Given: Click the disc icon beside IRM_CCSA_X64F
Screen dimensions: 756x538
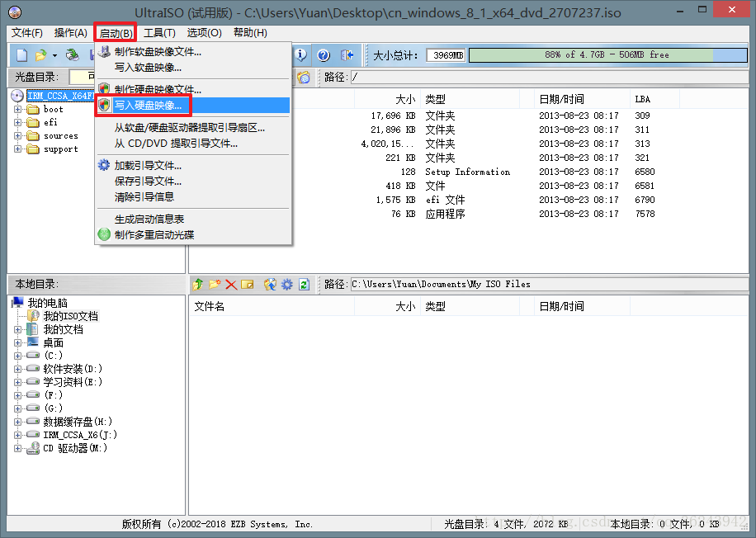Looking at the screenshot, I should [x=17, y=96].
